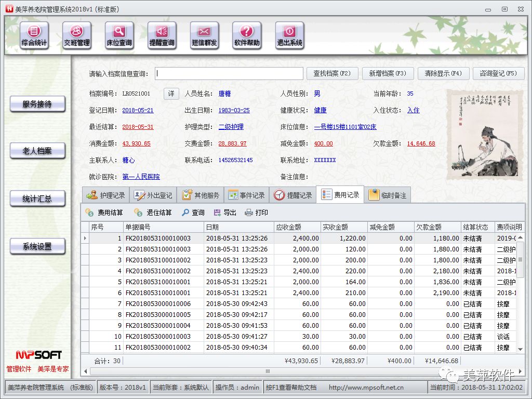Image resolution: width=532 pixels, height=399 pixels.
Task: Click the 新增档案 (F3) button
Action: [387, 73]
